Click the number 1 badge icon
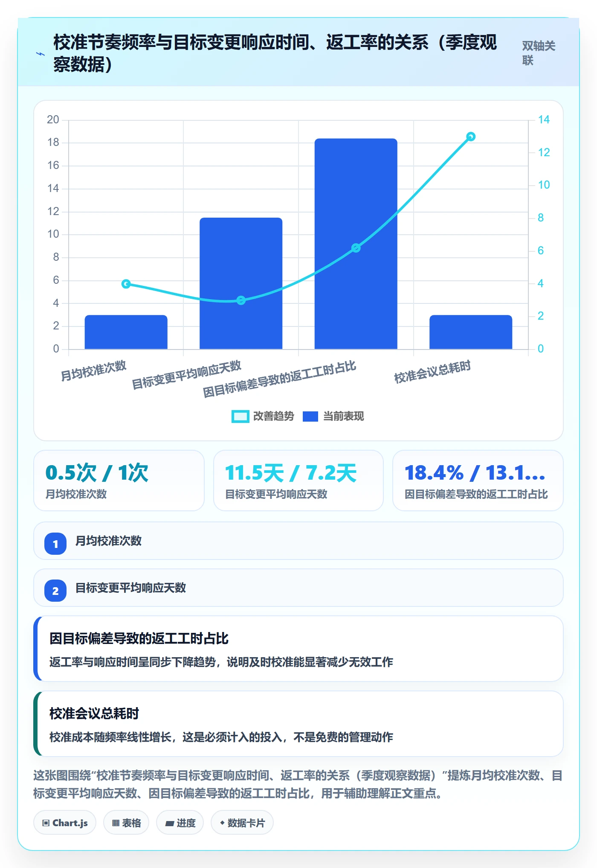 point(55,544)
